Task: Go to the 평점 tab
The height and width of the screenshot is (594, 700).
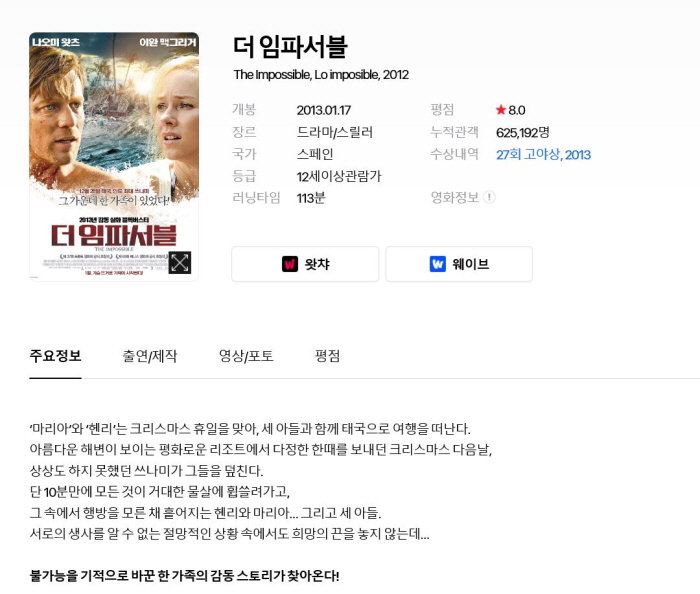Action: pos(327,356)
